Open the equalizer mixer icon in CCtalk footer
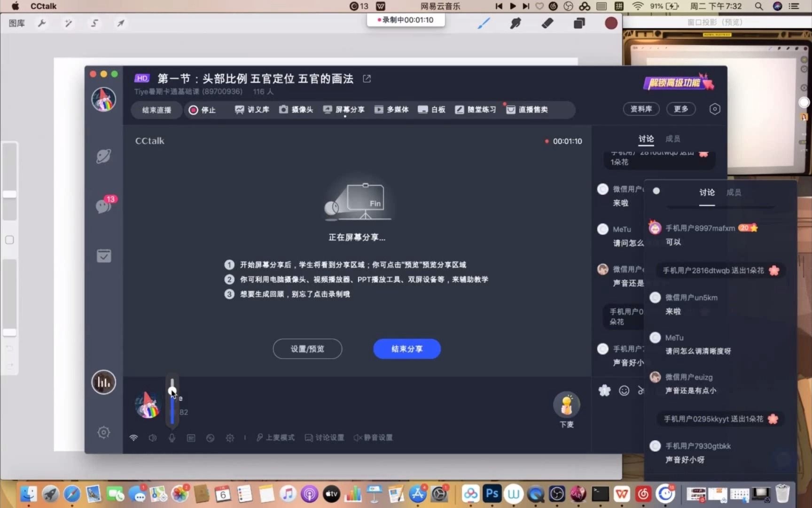812x508 pixels. [191, 437]
